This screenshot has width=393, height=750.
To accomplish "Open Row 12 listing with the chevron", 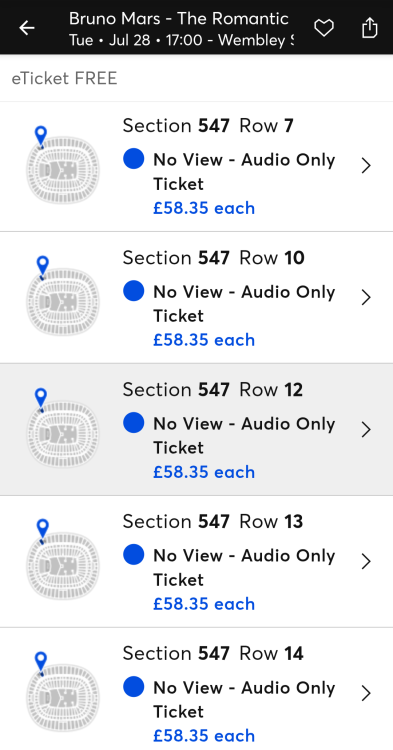I will [x=366, y=430].
